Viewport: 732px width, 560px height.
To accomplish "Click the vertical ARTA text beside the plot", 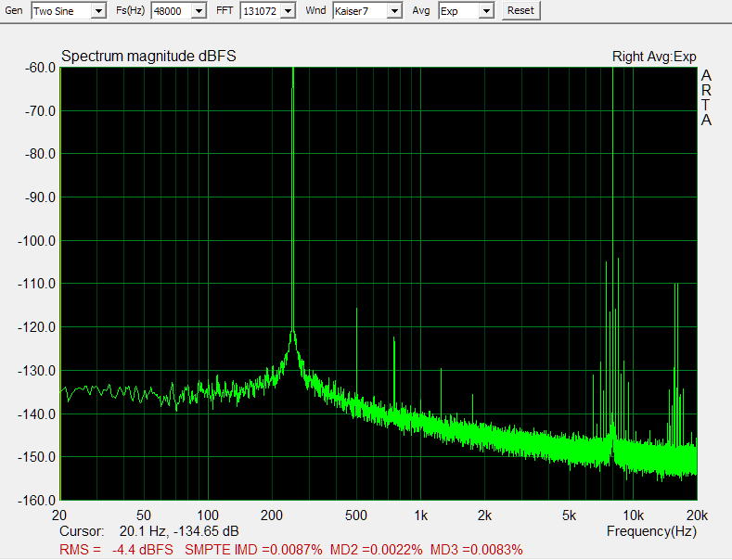I will click(706, 97).
